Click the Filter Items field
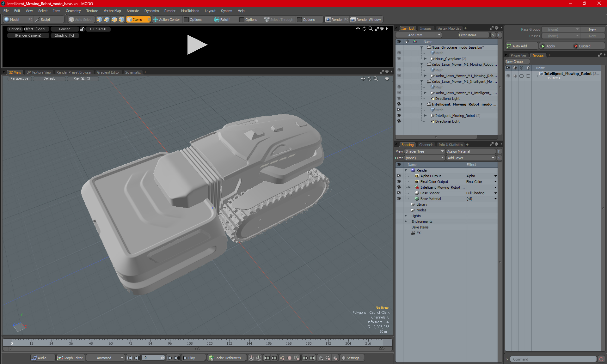607x364 pixels. pos(473,35)
